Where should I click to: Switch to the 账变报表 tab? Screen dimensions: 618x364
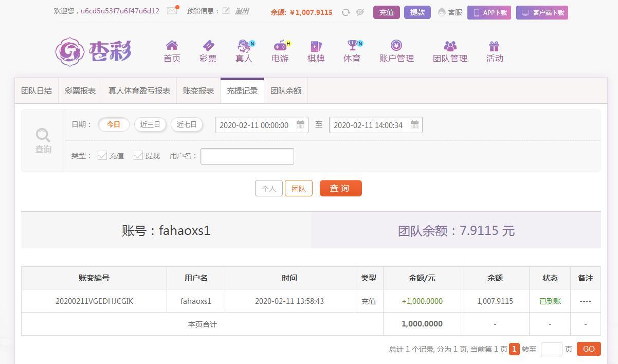click(198, 90)
